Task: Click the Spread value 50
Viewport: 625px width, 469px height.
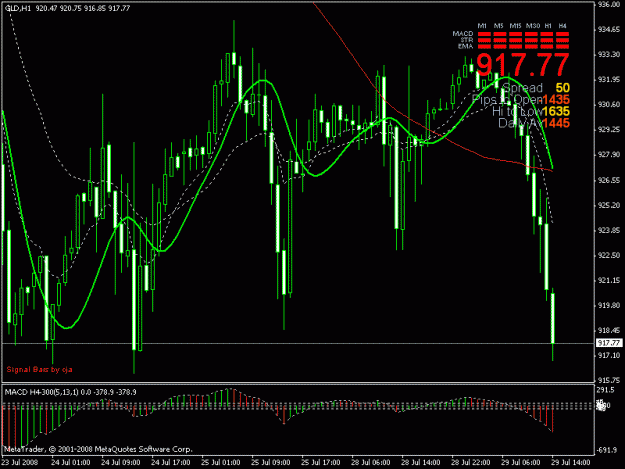Action: (x=562, y=88)
